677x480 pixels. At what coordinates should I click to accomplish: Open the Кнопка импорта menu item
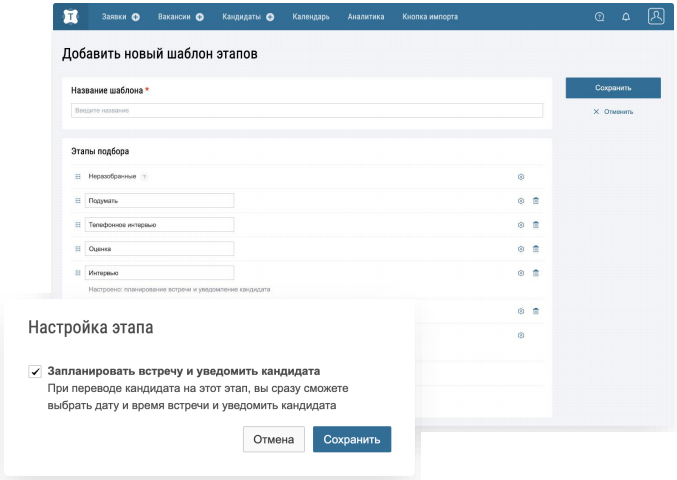430,17
